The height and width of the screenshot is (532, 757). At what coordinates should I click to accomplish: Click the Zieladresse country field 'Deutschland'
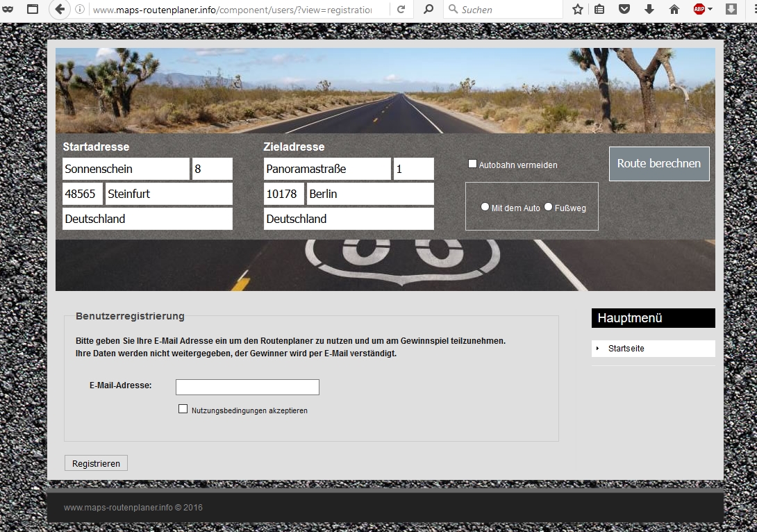(349, 219)
